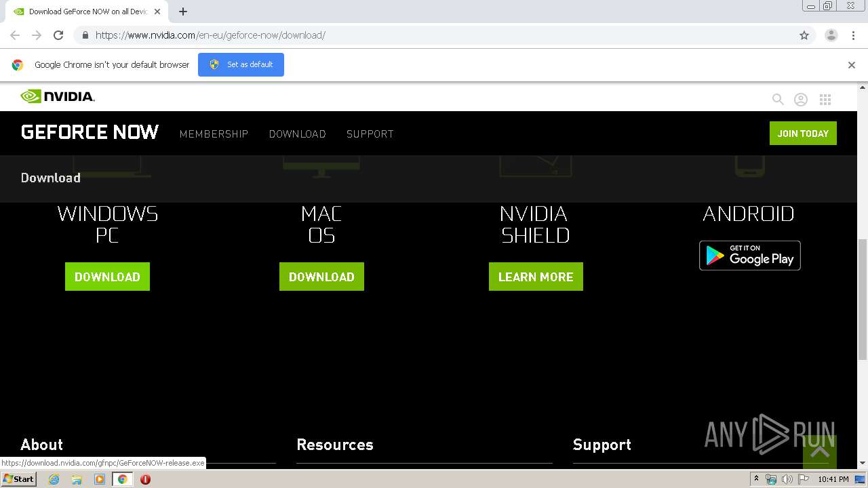Click the JOIN TODAY button
Image resolution: width=868 pixels, height=488 pixels.
tap(803, 134)
